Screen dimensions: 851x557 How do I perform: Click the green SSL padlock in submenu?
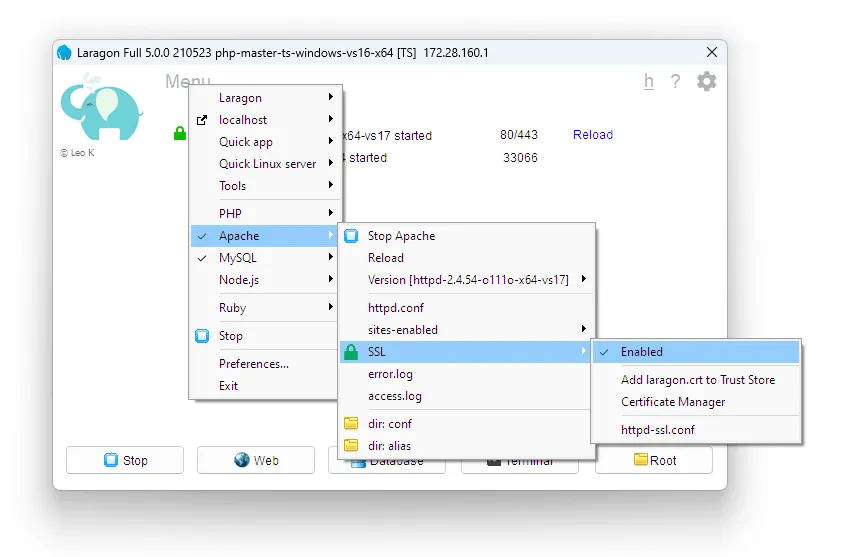[x=350, y=352]
